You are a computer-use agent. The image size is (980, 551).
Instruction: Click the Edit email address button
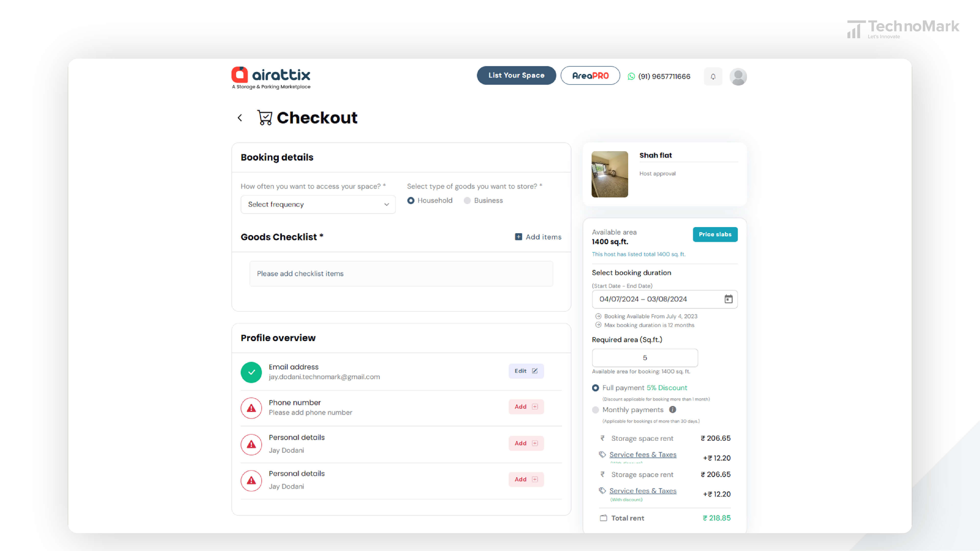tap(526, 371)
